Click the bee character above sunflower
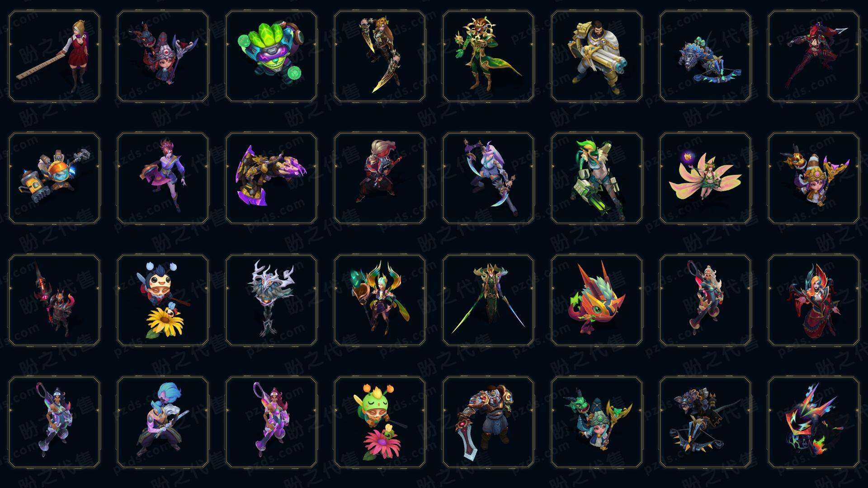This screenshot has height=488, width=868. 163,300
